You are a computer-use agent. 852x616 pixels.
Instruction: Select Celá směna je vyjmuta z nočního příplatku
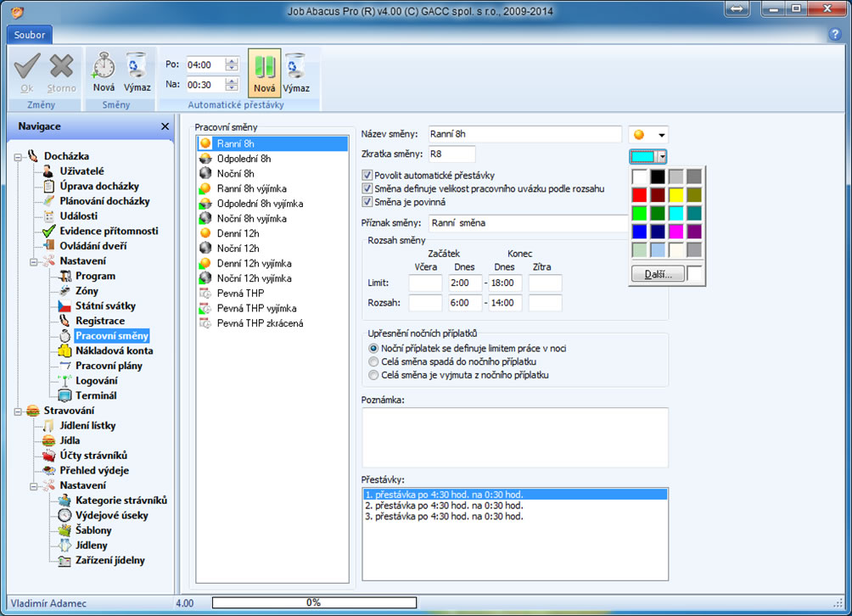[x=373, y=375]
